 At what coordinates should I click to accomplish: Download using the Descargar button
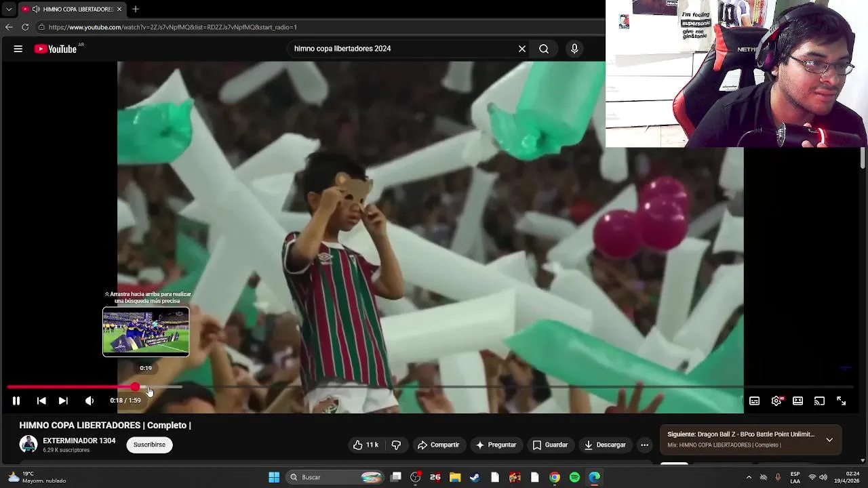pos(605,445)
